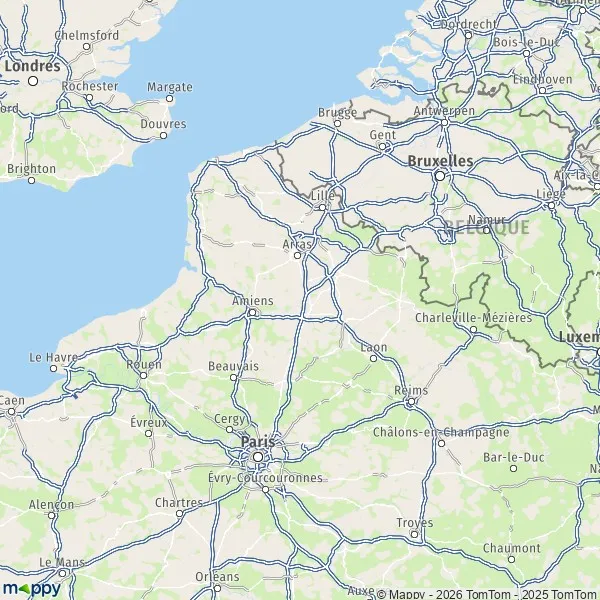Select the Rouen city marker
This screenshot has height=600, width=600.
143,376
